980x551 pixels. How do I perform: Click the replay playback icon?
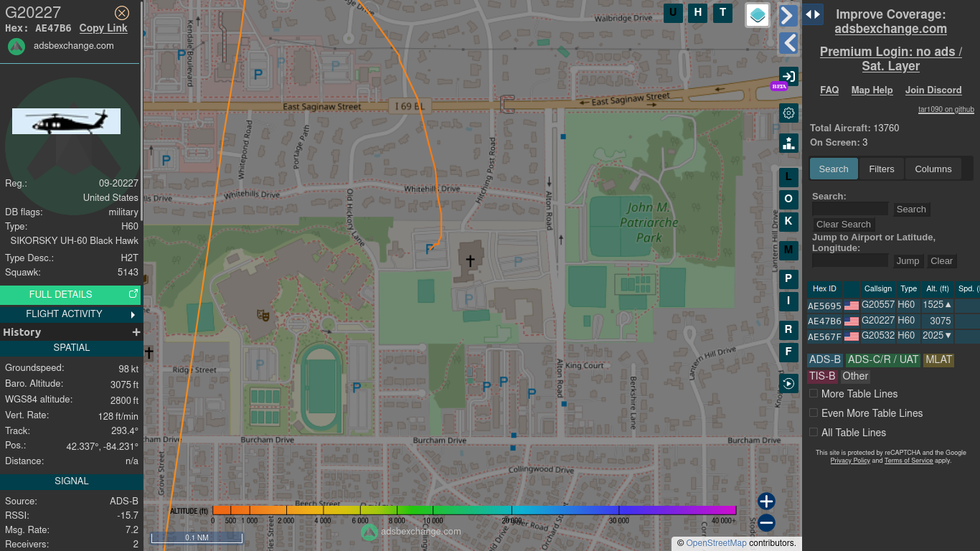coord(788,383)
